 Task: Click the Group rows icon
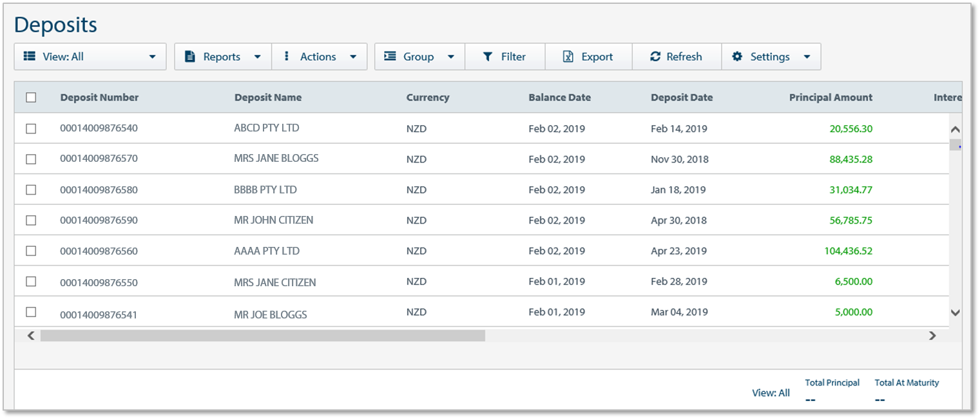point(390,57)
